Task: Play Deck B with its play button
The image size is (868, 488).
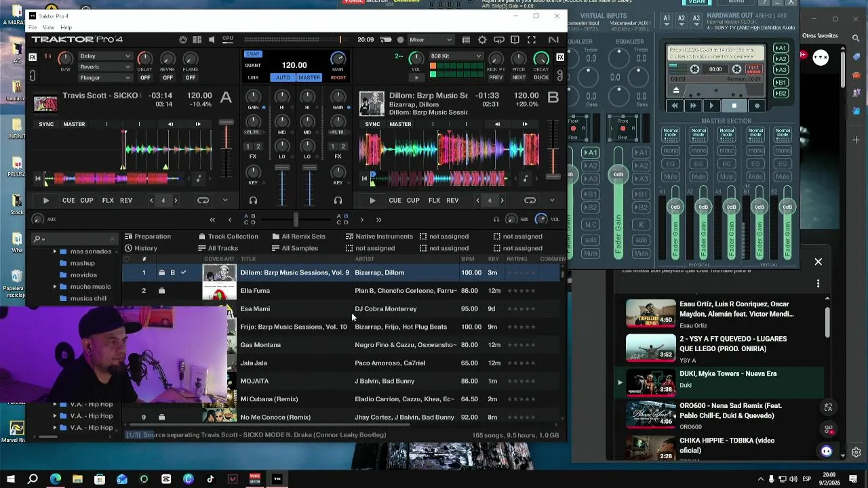Action: [x=372, y=201]
